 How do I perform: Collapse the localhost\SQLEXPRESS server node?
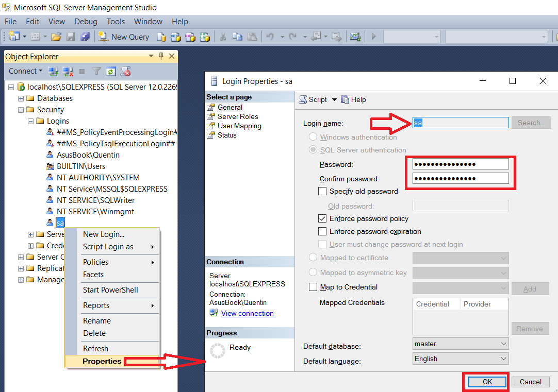coord(11,87)
